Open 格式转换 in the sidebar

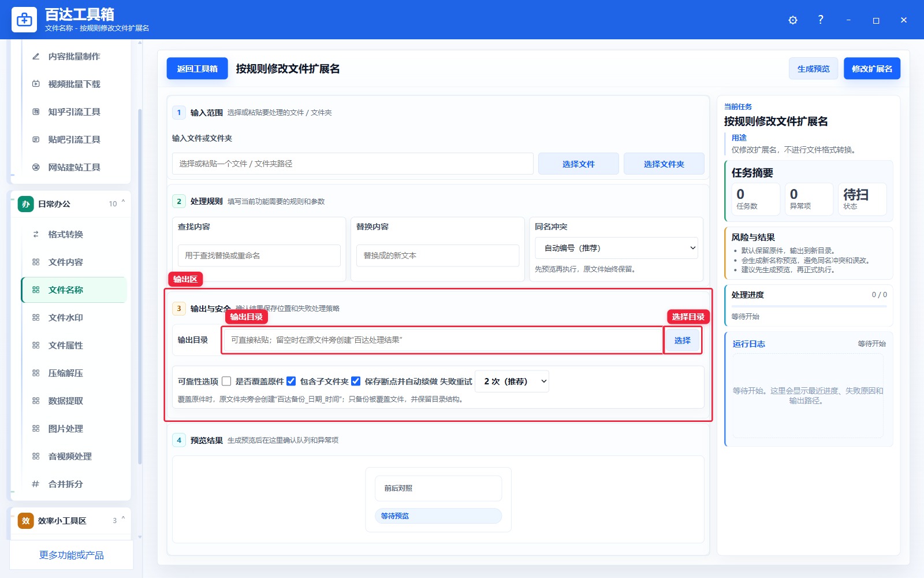click(x=74, y=235)
